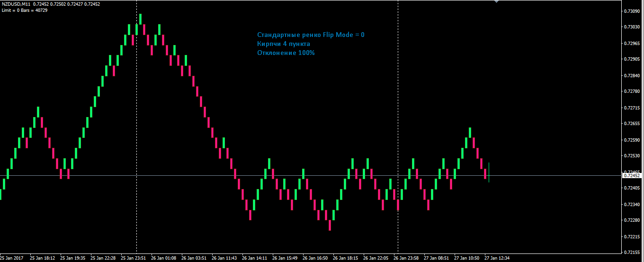Viewport: 644px width, 262px height.
Task: Click the 0.72215 price axis label
Action: (x=632, y=236)
